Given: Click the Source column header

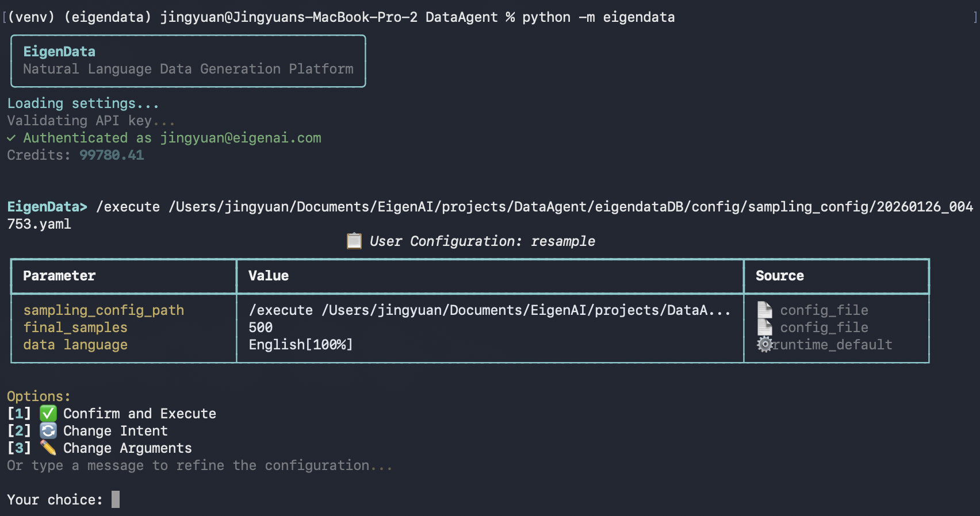Looking at the screenshot, I should pos(780,276).
